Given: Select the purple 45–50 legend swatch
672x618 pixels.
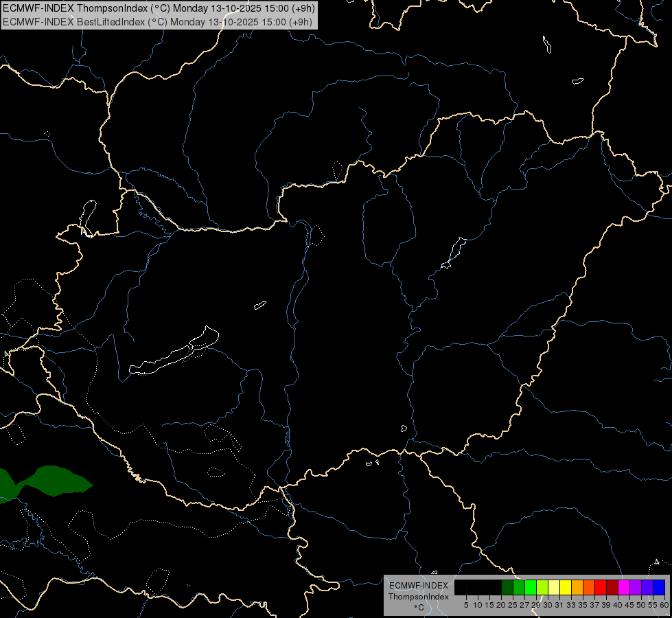Looking at the screenshot, I should pyautogui.click(x=635, y=587).
